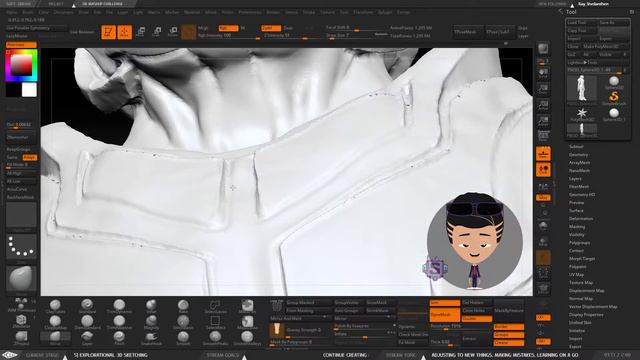Activate the Draw mode button

tap(124, 32)
